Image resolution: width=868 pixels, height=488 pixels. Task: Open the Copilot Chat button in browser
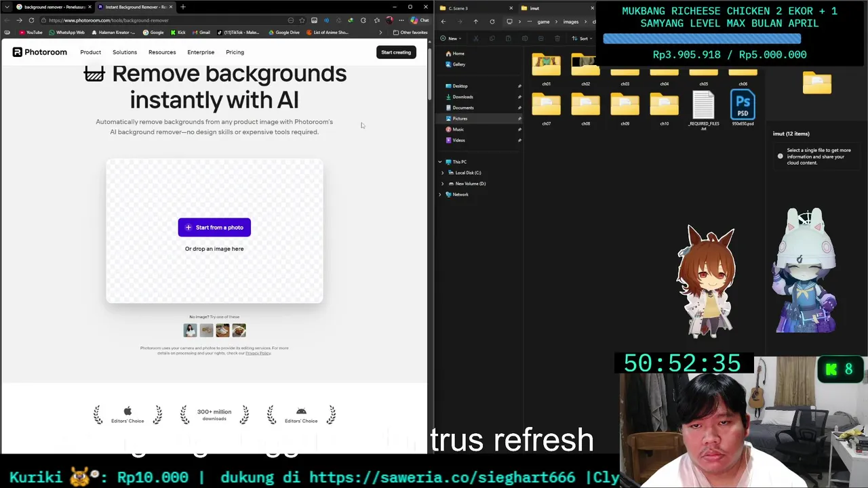click(419, 20)
